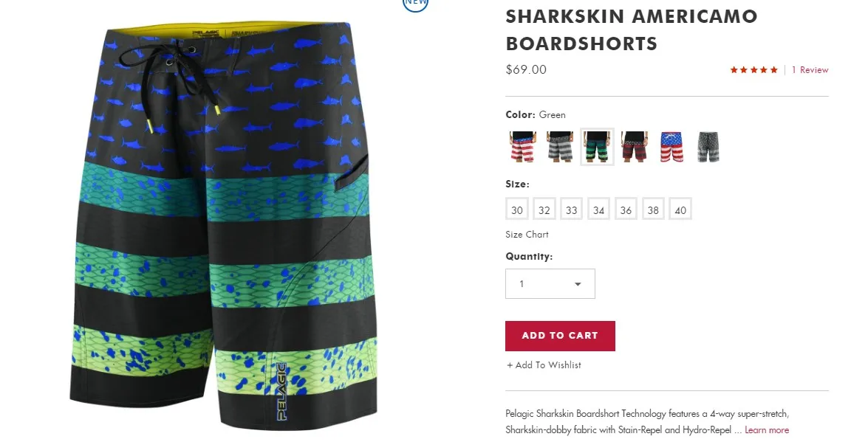Image resolution: width=868 pixels, height=442 pixels.
Task: Choose size 34
Action: [599, 210]
